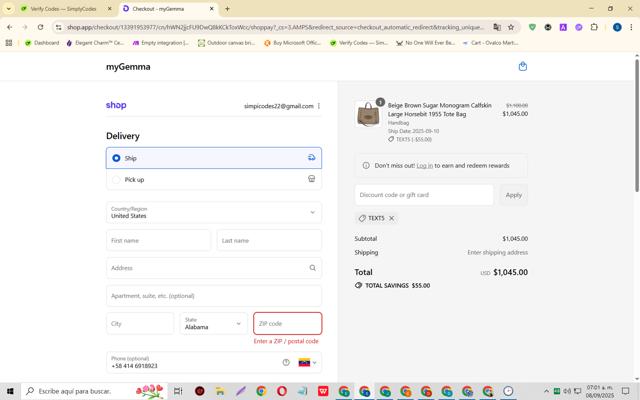Click the Log in rewards link
The image size is (640, 400).
[x=424, y=166]
